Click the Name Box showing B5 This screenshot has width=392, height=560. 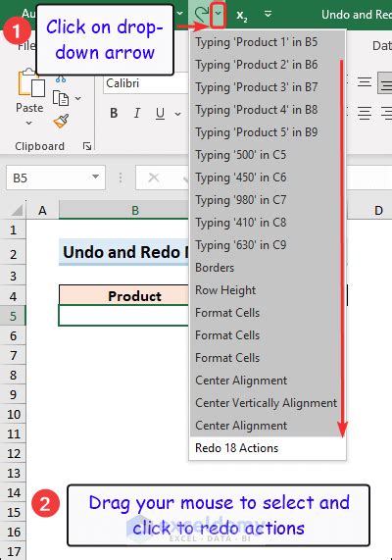(56, 178)
